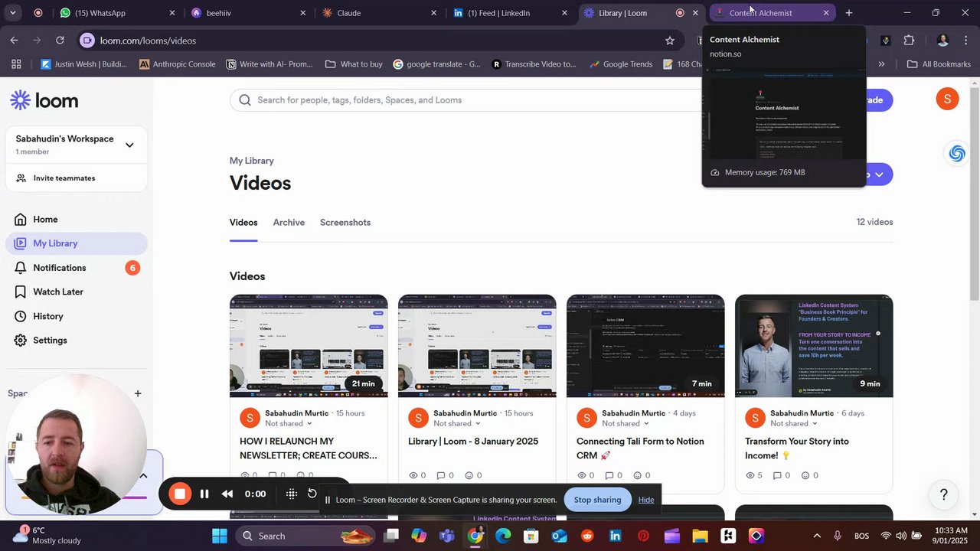Open the Help question mark button
Image resolution: width=980 pixels, height=551 pixels.
pyautogui.click(x=944, y=495)
